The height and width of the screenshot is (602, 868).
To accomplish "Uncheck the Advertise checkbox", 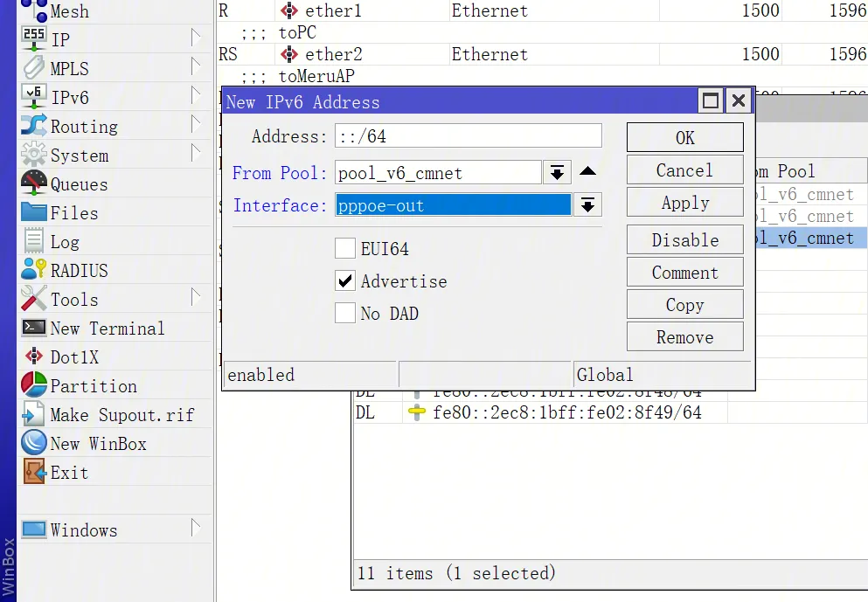I will (x=345, y=281).
